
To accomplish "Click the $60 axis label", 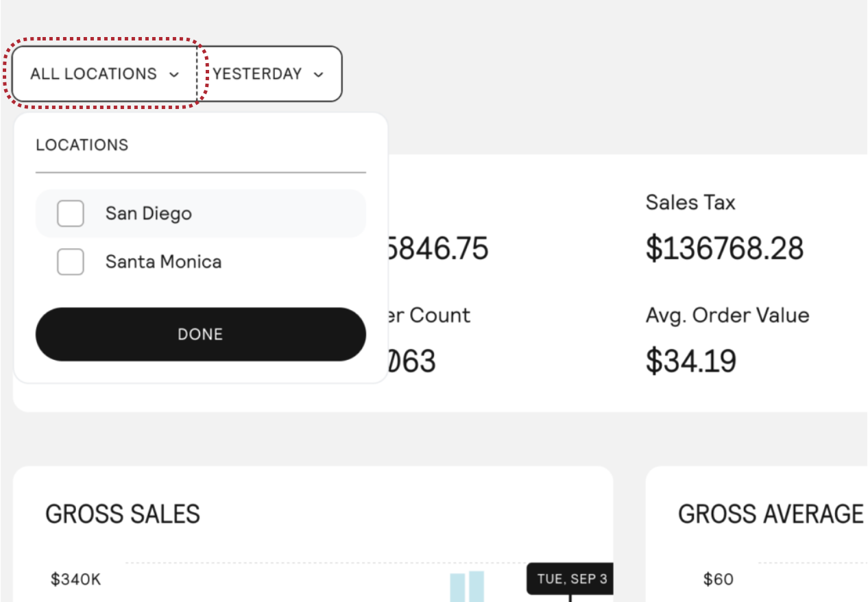I will tap(718, 579).
